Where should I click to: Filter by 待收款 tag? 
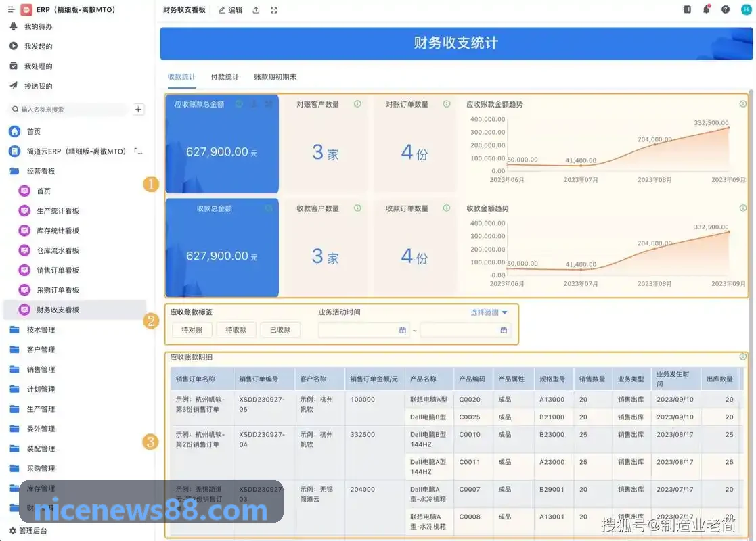236,330
